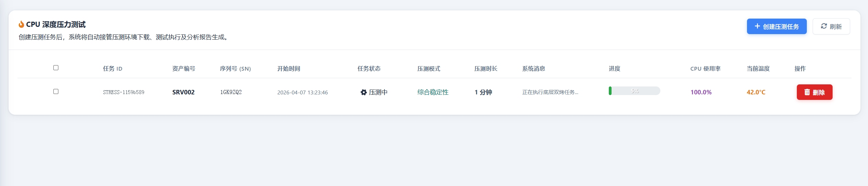Click the 5% progress bar
This screenshot has height=186, width=868.
(634, 91)
